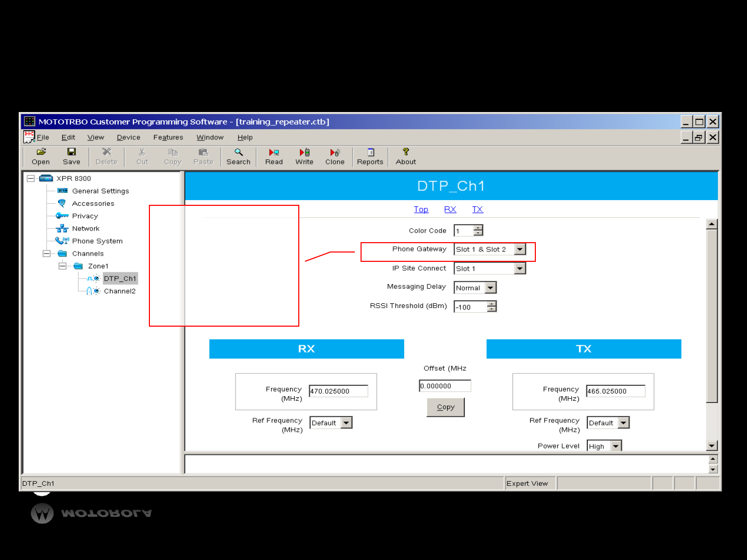Open Reports from the toolbar
This screenshot has height=560, width=747.
pyautogui.click(x=370, y=156)
